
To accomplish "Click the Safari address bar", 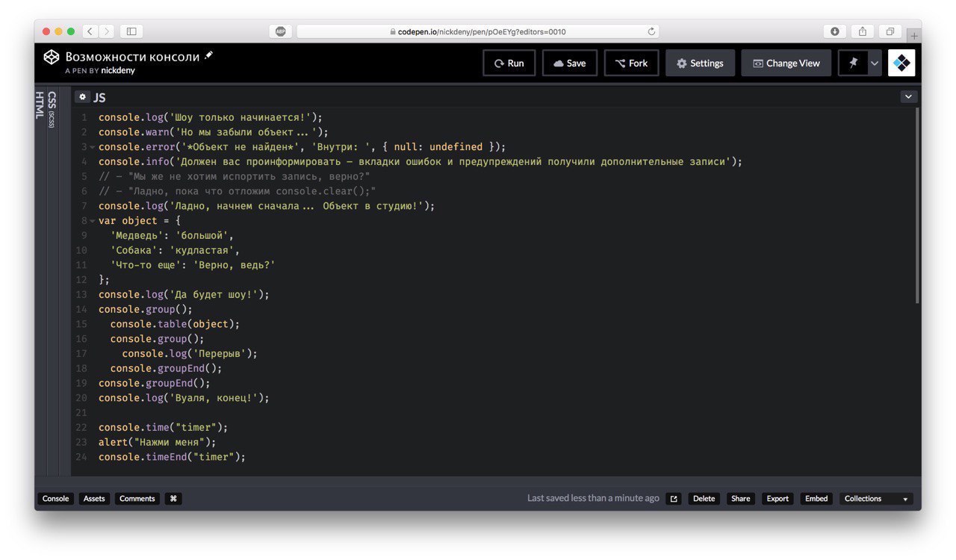I will click(478, 31).
